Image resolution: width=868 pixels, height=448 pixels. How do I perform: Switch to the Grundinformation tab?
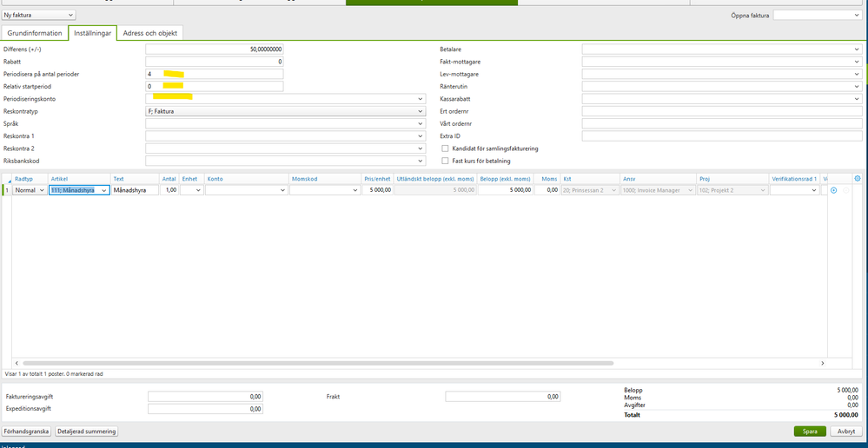35,33
